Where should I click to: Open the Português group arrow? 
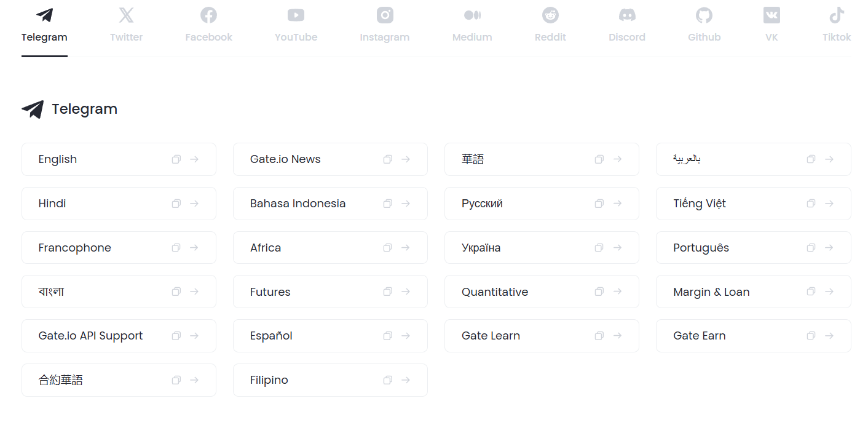(x=829, y=248)
